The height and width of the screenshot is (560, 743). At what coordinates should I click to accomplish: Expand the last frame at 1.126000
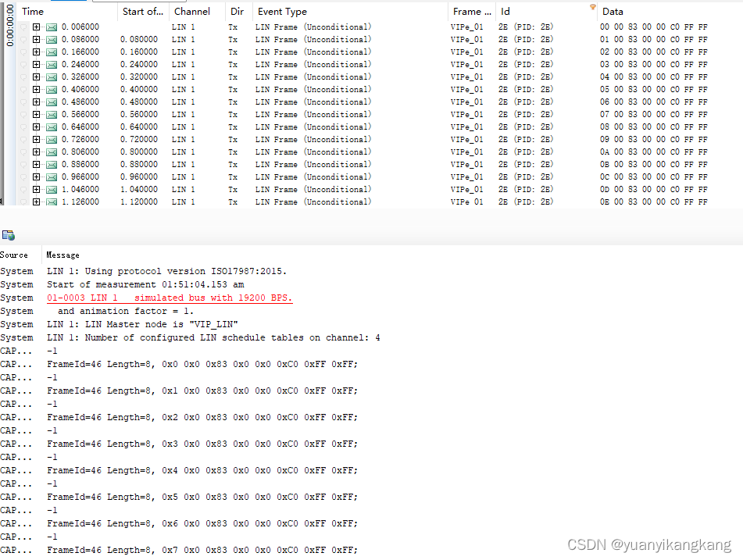click(37, 202)
